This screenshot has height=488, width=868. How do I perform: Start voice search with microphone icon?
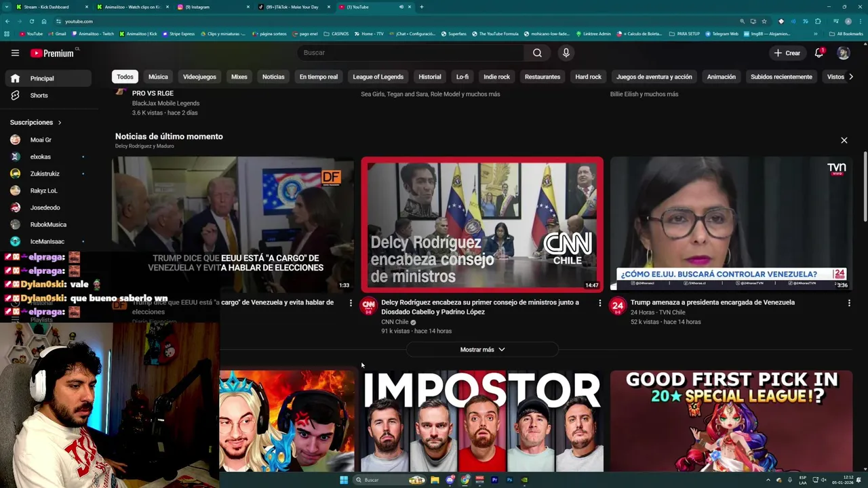(566, 53)
